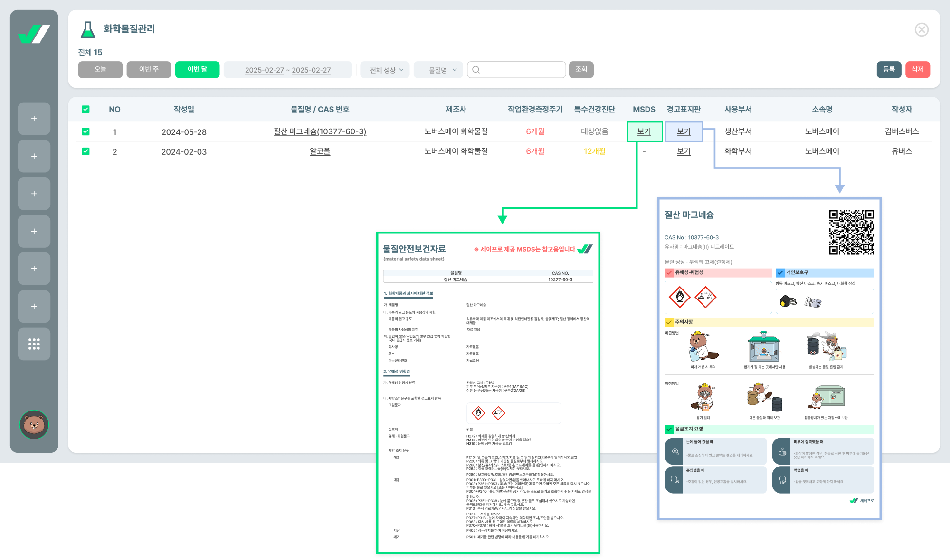
Task: Click the first plus button in sidebar
Action: coord(34,119)
